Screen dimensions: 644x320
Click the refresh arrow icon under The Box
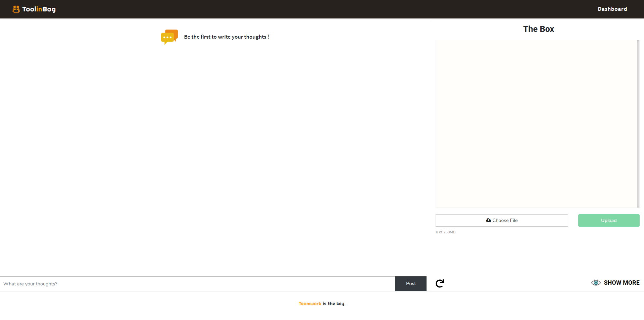click(x=440, y=283)
